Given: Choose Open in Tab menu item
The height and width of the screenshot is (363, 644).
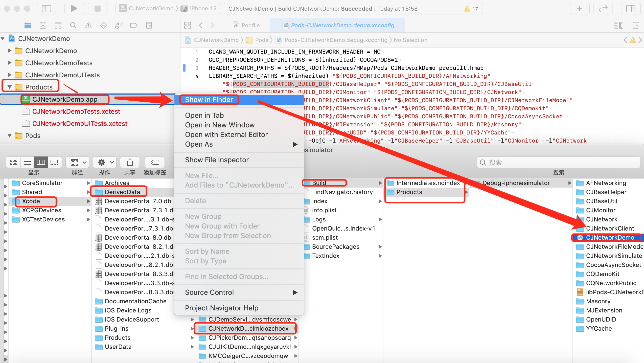Looking at the screenshot, I should tap(239, 115).
